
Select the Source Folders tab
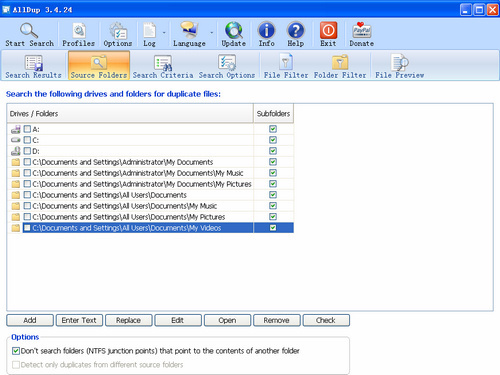pos(99,66)
